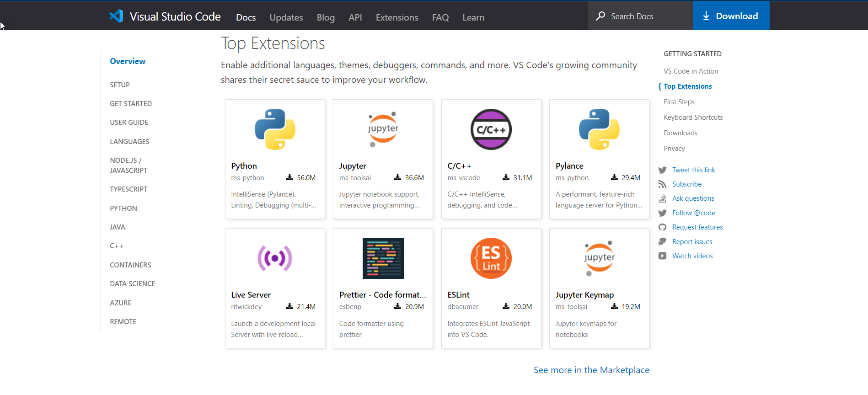Screen dimensions: 868x395
Task: Follow See more in the Marketplace link
Action: (x=591, y=370)
